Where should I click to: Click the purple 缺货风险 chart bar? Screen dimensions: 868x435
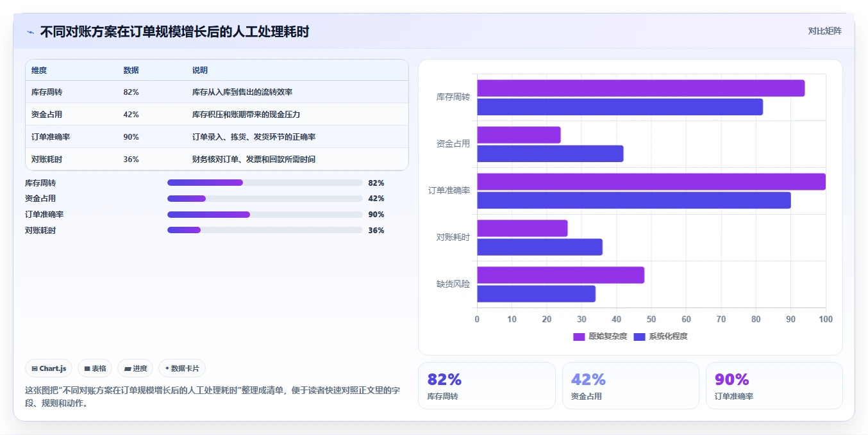(x=561, y=275)
